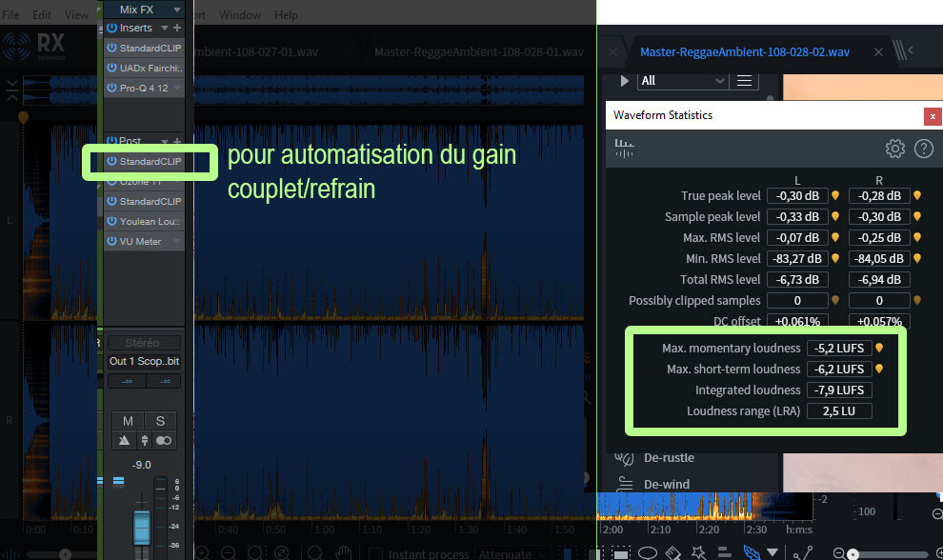Toggle power of the Post section
Image resolution: width=943 pixels, height=560 pixels.
[x=111, y=141]
